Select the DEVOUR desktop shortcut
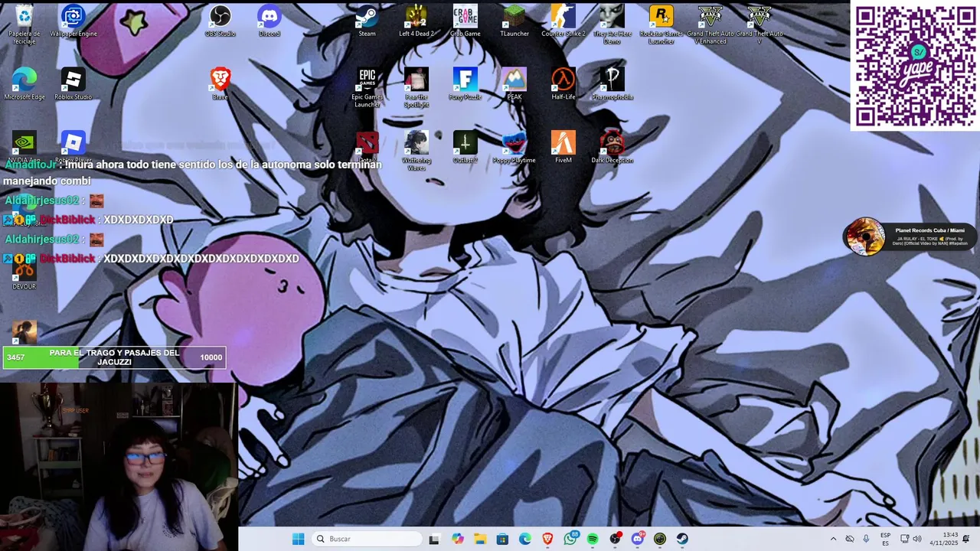Screen dimensions: 980x551 (24, 274)
